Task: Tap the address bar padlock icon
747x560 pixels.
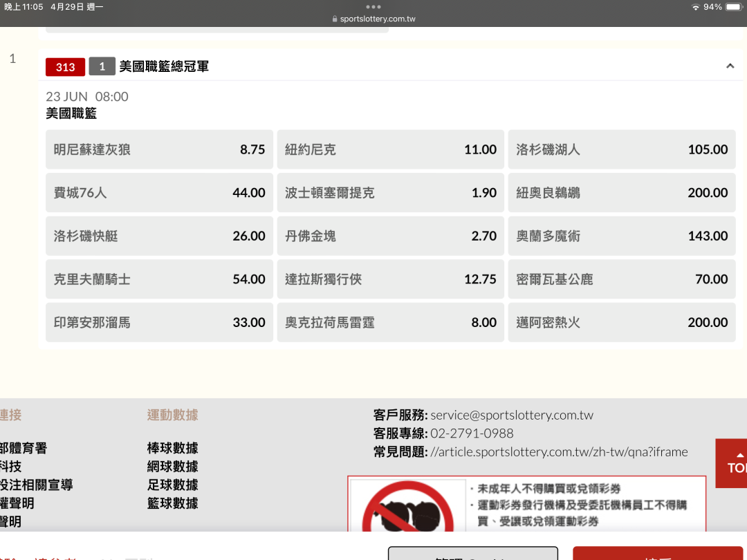Action: [x=335, y=19]
